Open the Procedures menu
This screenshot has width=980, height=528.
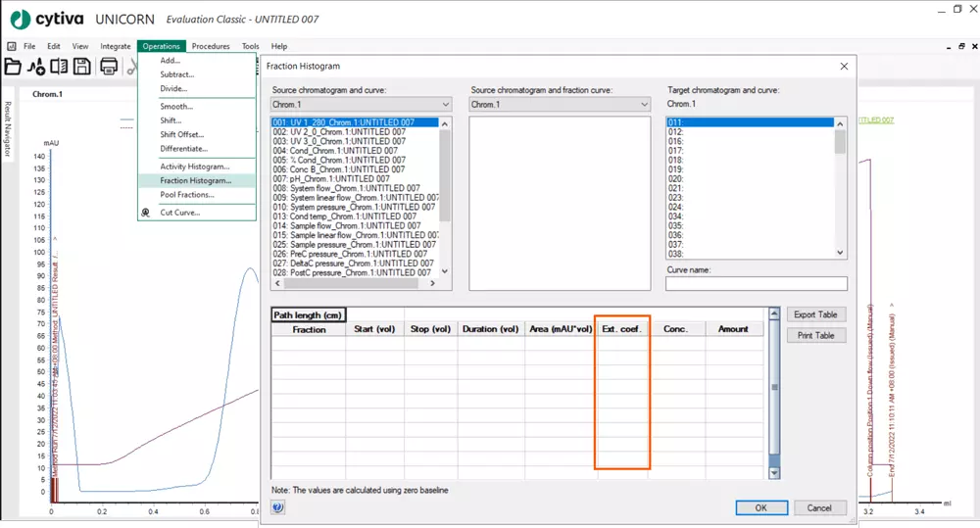(211, 46)
